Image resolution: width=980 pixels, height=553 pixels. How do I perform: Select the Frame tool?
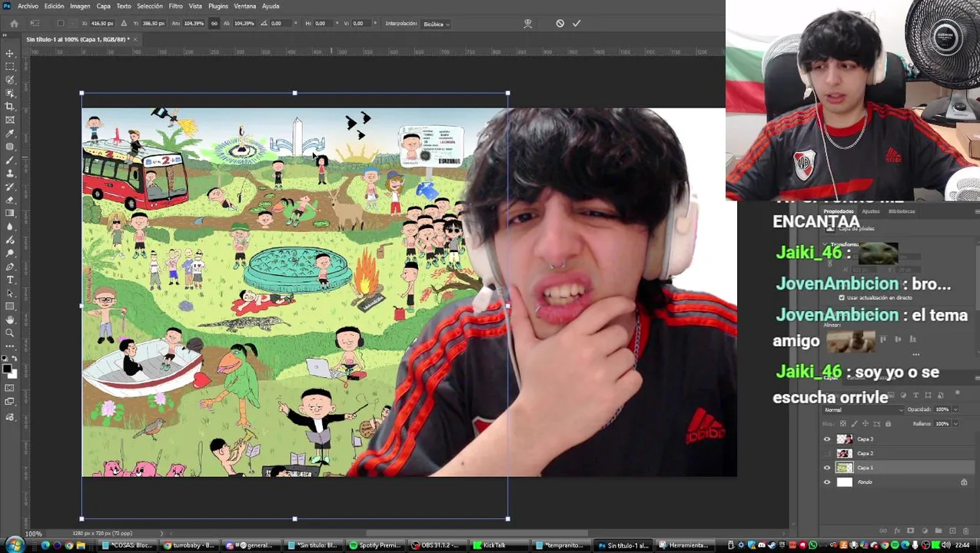click(10, 120)
